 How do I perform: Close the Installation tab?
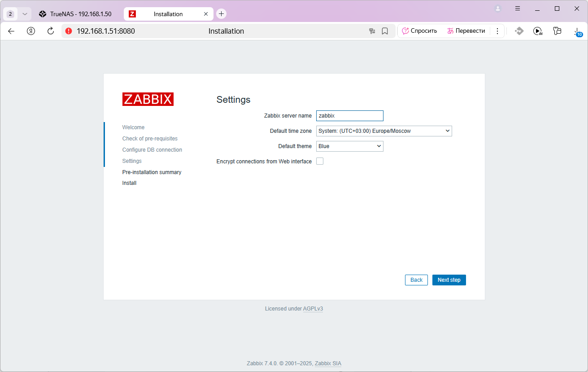(206, 14)
